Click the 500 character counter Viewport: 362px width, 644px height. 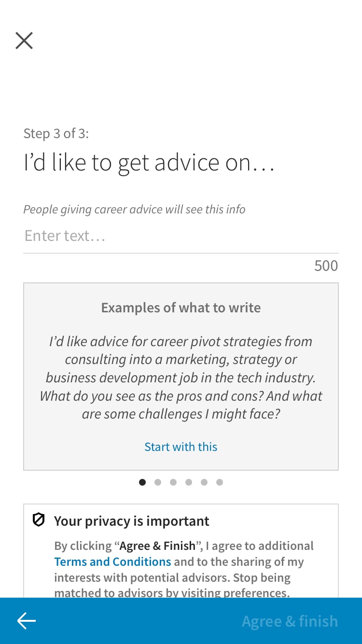coord(326,266)
